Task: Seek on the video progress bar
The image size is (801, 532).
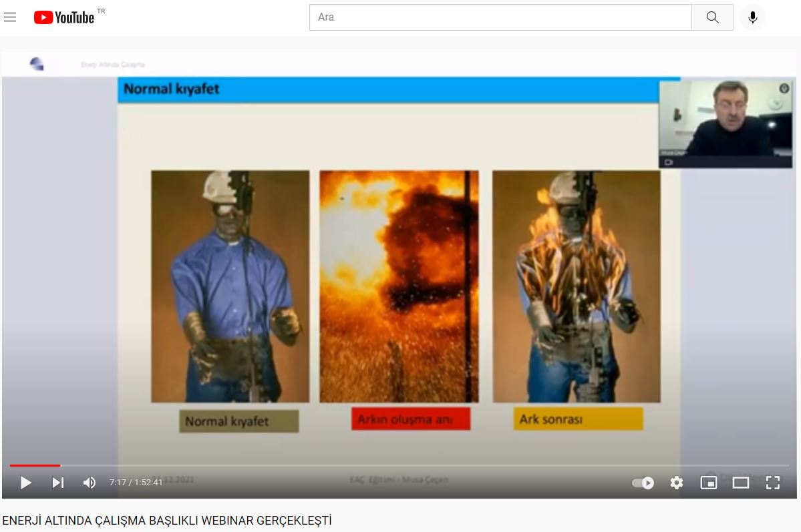Action: tap(399, 466)
